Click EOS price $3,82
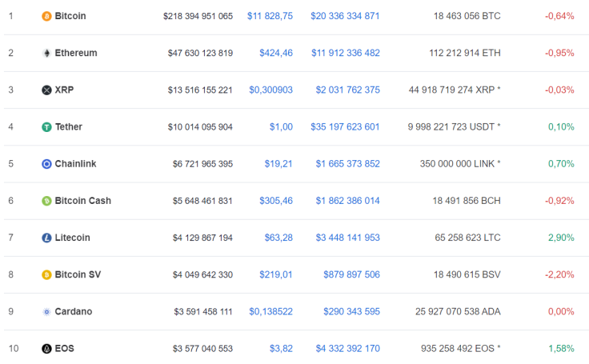 tap(281, 349)
